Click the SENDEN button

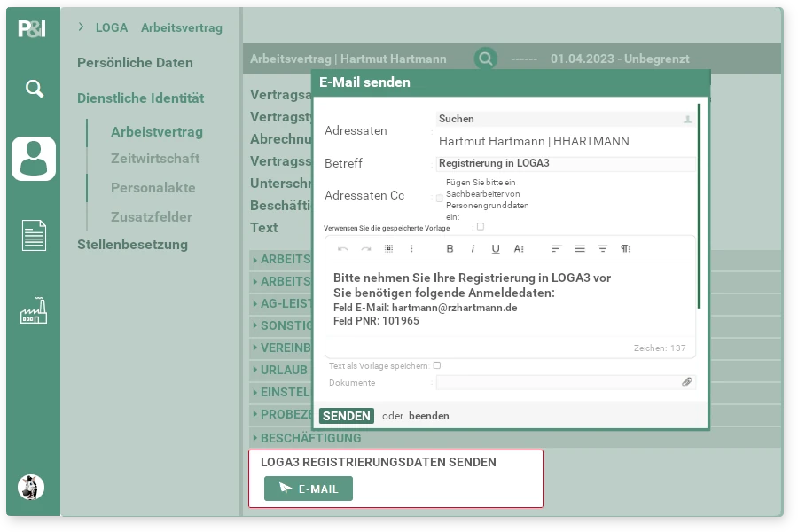347,416
